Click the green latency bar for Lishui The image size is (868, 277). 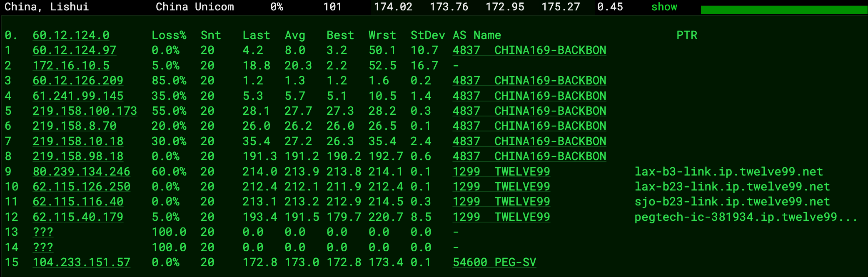pyautogui.click(x=784, y=10)
